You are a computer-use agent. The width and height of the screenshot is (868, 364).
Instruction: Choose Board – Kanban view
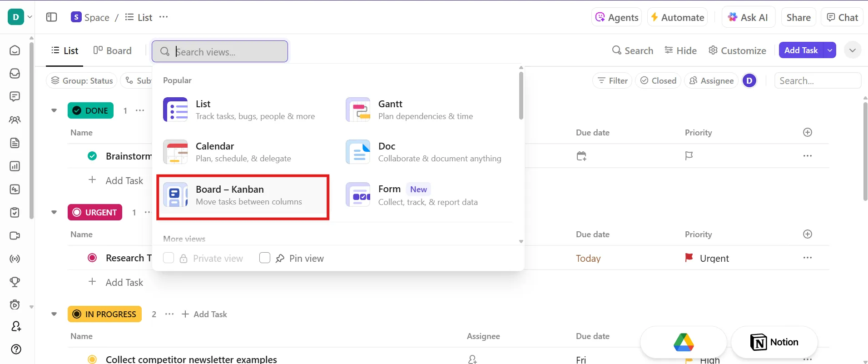tap(243, 195)
